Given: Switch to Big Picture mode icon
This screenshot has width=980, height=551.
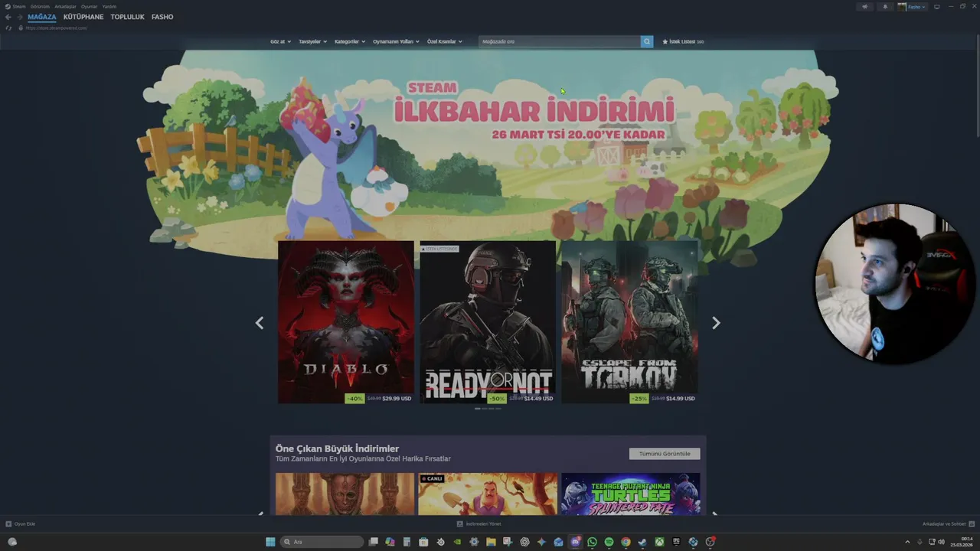Looking at the screenshot, I should click(936, 7).
